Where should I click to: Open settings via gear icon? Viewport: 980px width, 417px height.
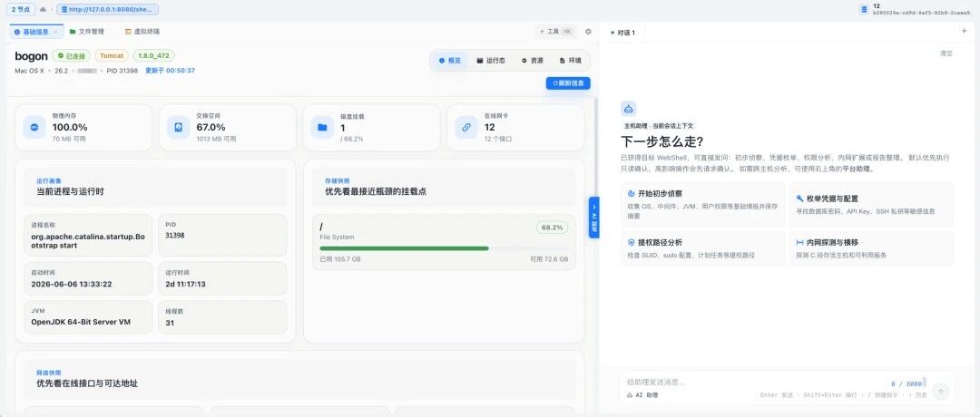click(x=588, y=31)
